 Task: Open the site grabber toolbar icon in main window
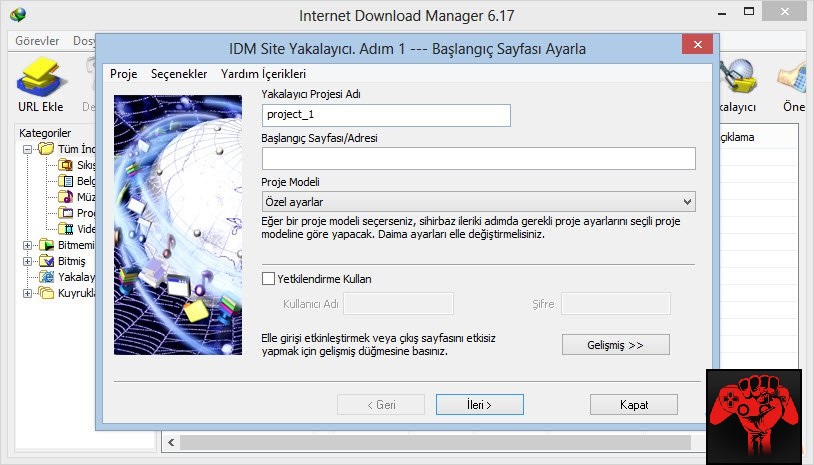tap(737, 77)
